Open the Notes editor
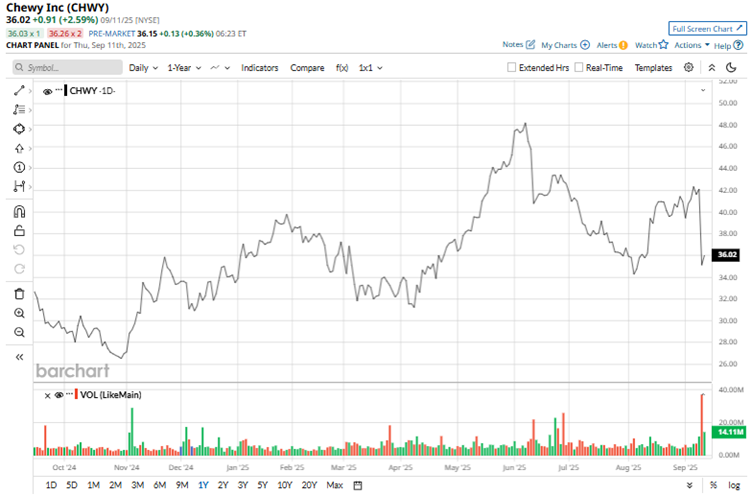This screenshot has height=495, width=752. (x=518, y=45)
